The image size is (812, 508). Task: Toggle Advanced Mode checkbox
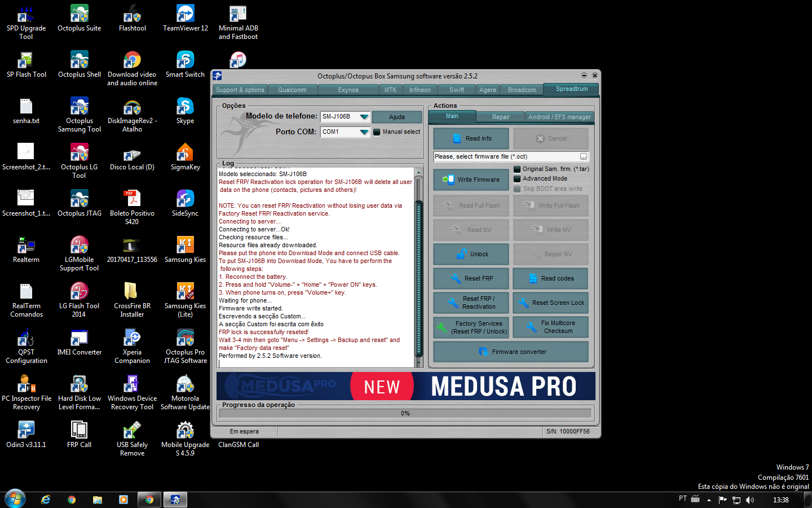(x=517, y=179)
